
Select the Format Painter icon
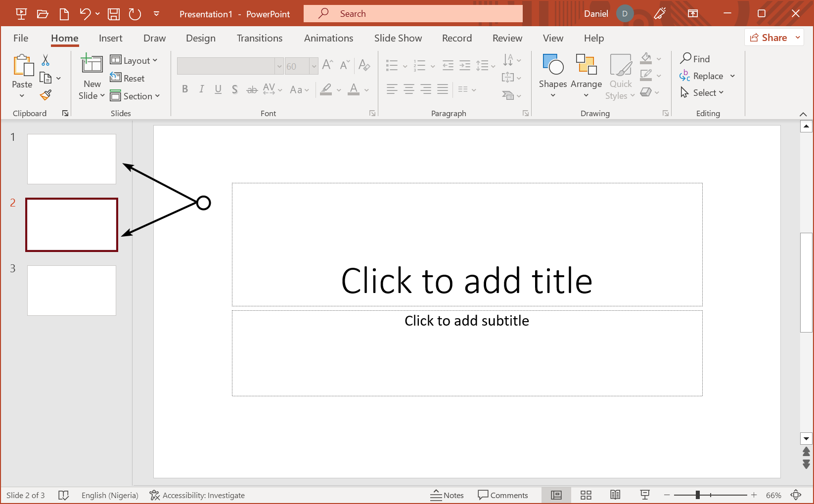pos(45,94)
